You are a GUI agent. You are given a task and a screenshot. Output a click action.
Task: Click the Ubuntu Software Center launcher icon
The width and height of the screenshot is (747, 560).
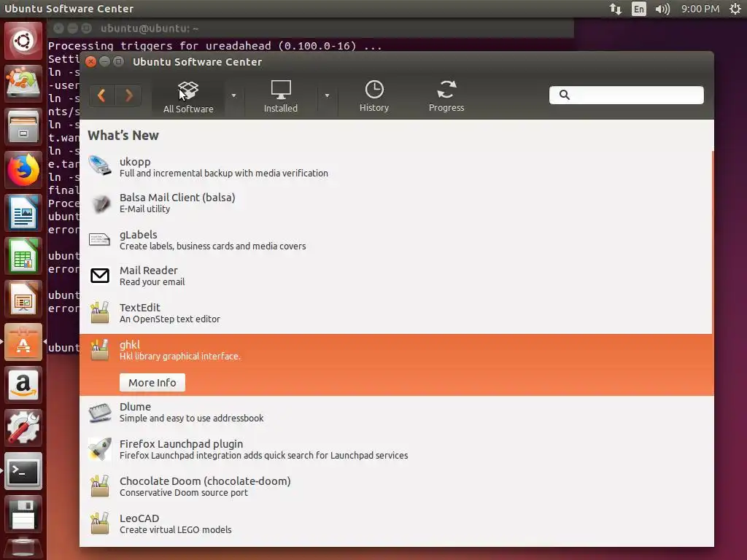[x=23, y=342]
